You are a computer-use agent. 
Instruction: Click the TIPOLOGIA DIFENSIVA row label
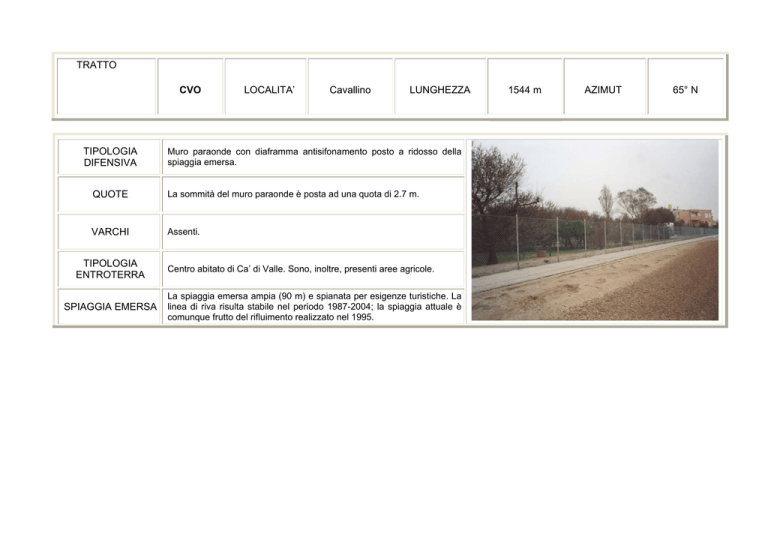(109, 157)
